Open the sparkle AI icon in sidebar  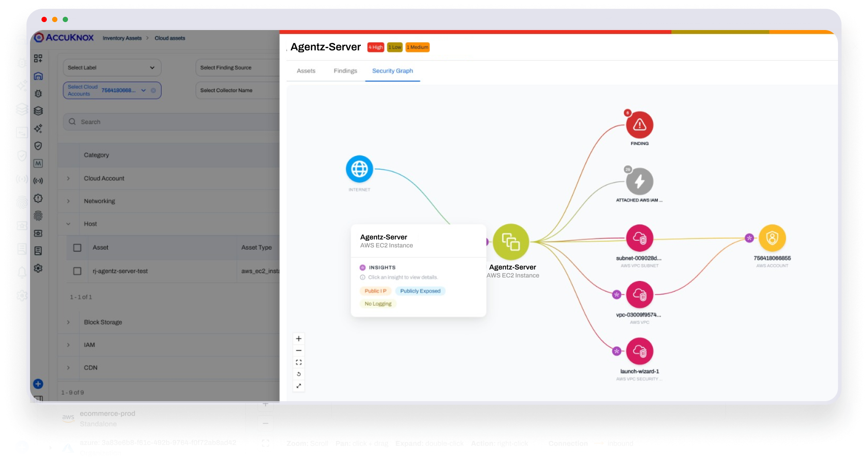pyautogui.click(x=38, y=129)
